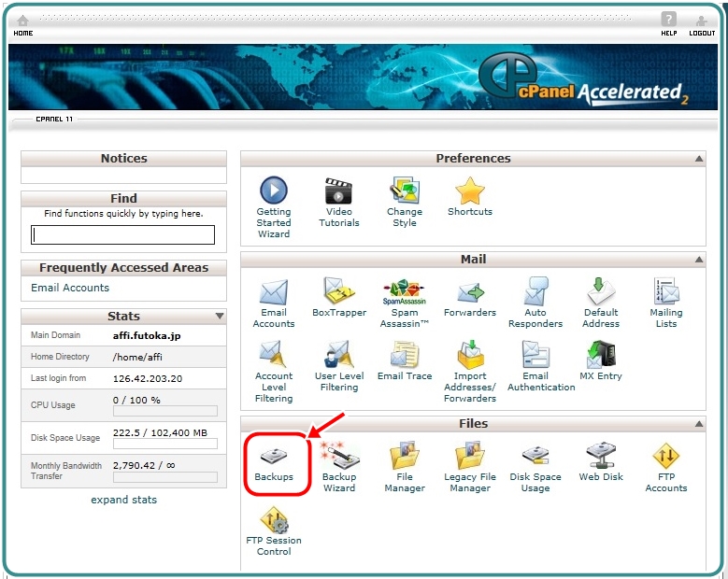Select the /home/affi home directory value
The height and width of the screenshot is (579, 728).
[x=137, y=357]
